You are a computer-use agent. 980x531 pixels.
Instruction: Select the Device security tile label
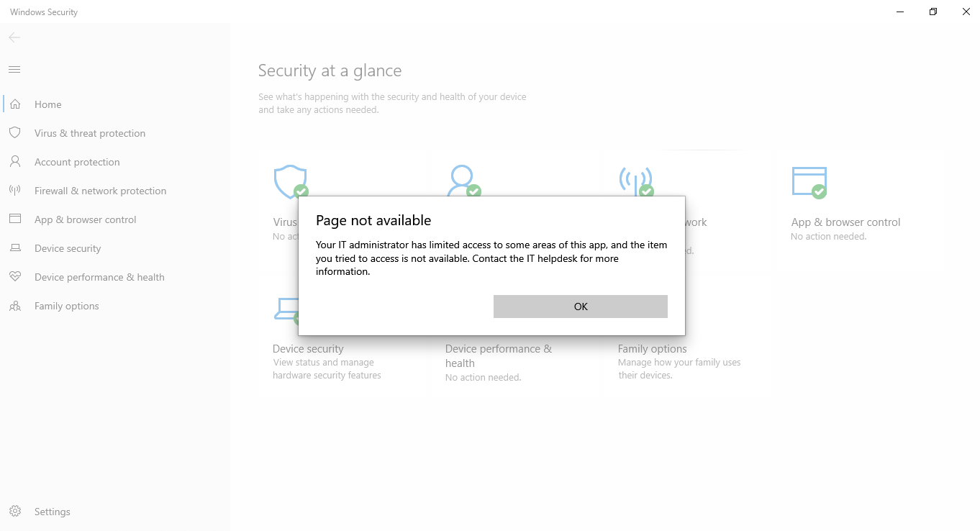click(308, 349)
